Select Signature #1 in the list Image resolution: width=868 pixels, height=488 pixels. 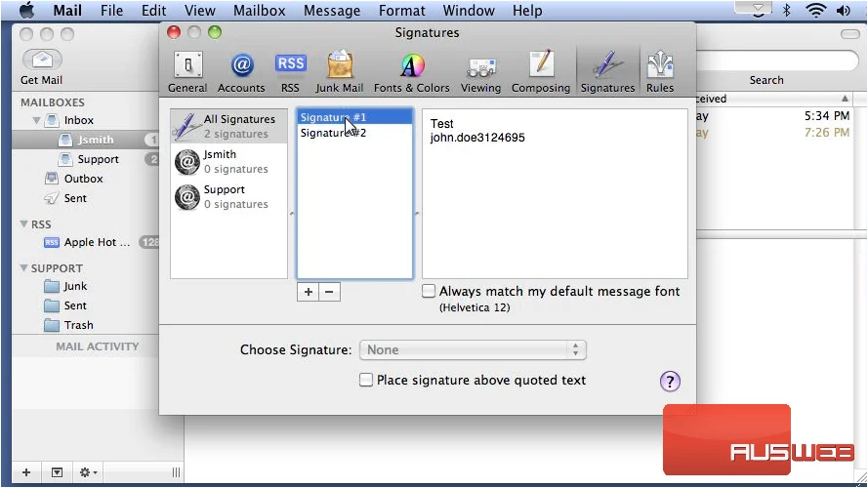[x=354, y=117]
